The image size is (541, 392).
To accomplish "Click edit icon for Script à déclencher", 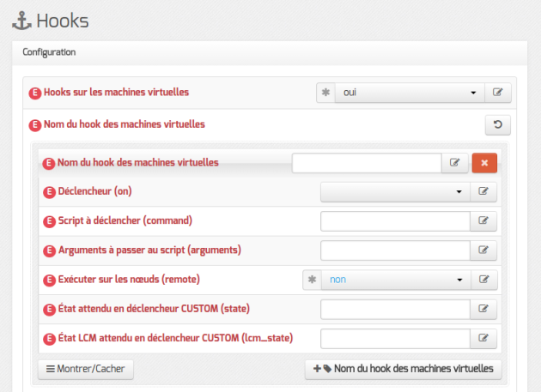I will tap(483, 220).
